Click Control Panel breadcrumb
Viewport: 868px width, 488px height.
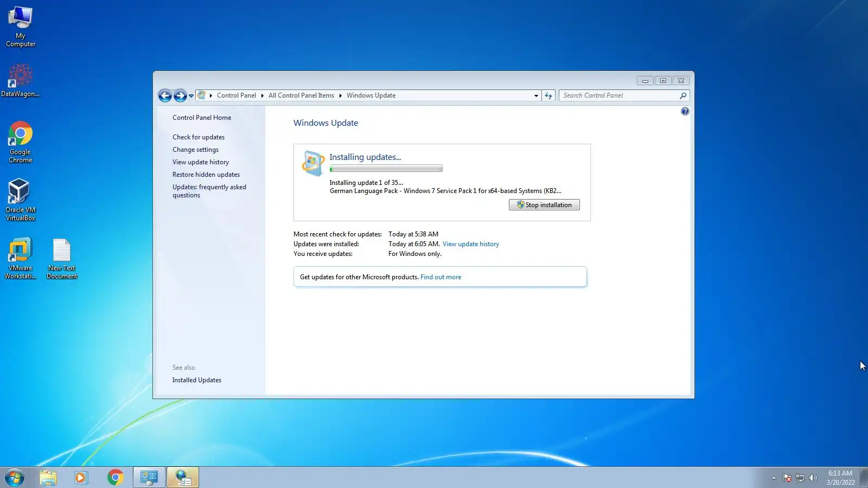tap(237, 95)
